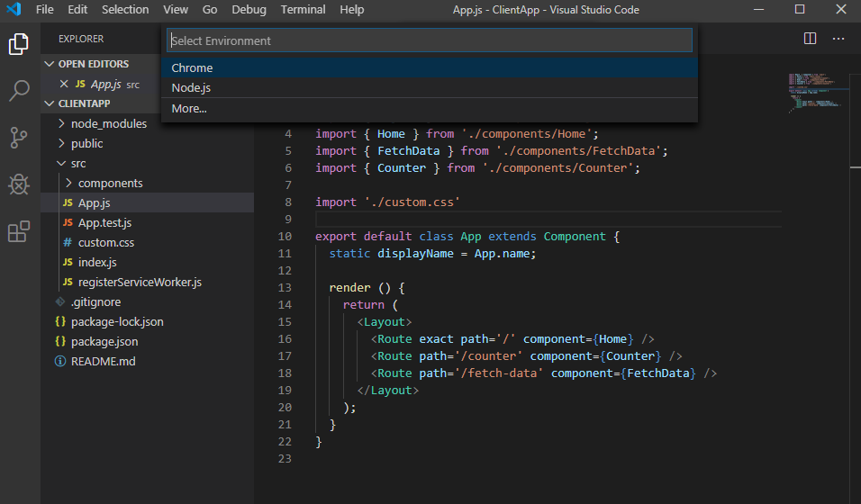Open the Terminal menu
This screenshot has width=861, height=504.
click(304, 9)
